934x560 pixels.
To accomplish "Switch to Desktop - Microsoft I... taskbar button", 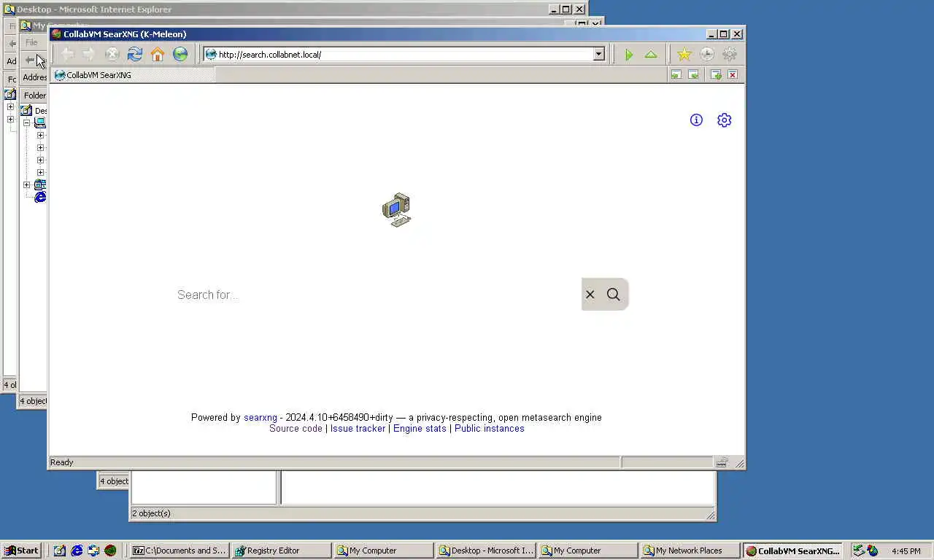I will click(485, 551).
